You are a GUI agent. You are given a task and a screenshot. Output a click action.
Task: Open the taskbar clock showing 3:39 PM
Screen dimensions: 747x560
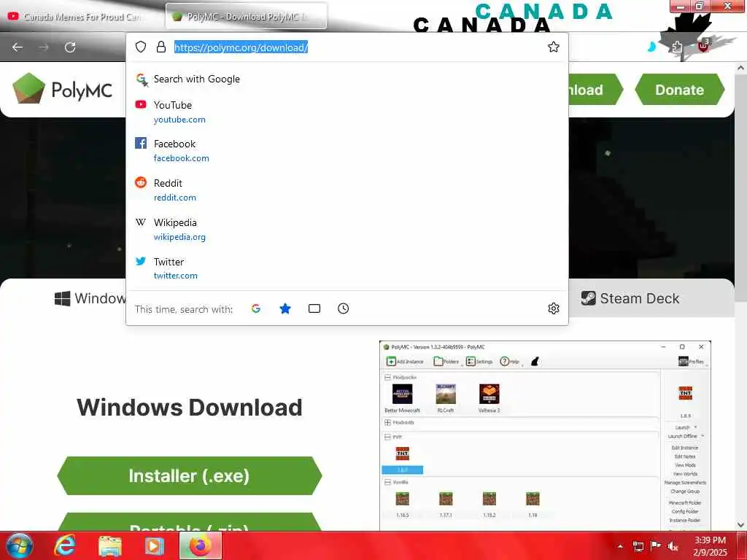pyautogui.click(x=710, y=546)
